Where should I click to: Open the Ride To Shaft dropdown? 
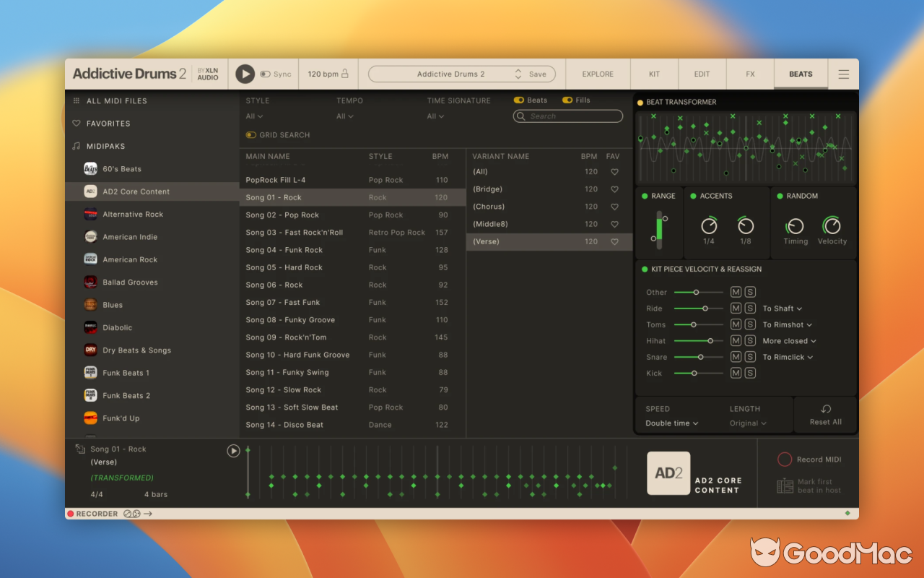[x=782, y=308]
